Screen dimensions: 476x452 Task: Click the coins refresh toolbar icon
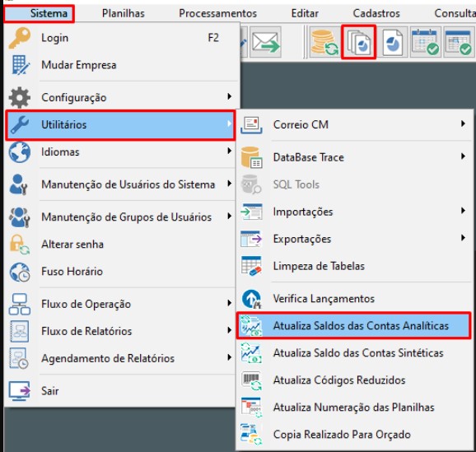(324, 42)
